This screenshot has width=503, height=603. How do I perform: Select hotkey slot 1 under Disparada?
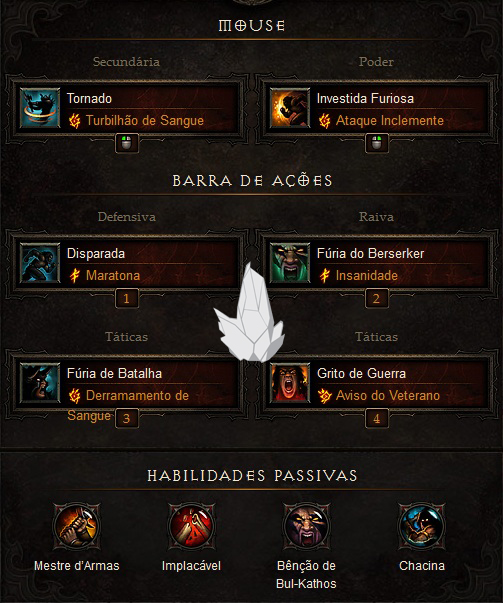tap(127, 299)
